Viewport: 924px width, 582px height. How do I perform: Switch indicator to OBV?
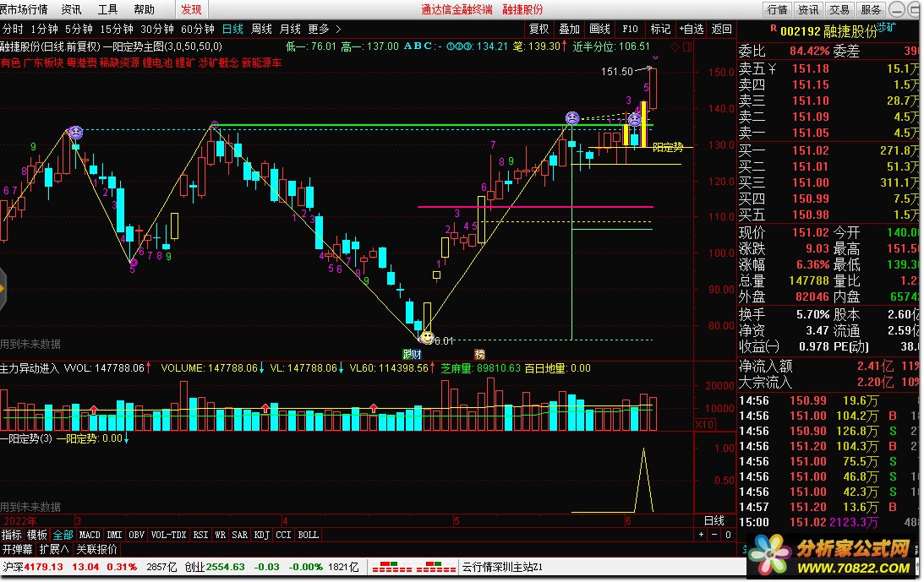[x=136, y=535]
